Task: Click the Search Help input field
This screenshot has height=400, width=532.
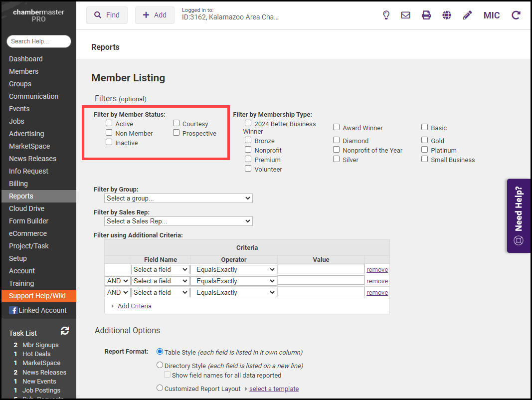Action: tap(39, 41)
